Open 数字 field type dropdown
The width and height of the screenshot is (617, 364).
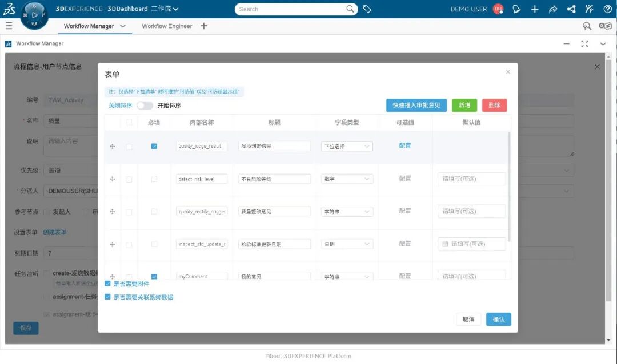(x=347, y=179)
